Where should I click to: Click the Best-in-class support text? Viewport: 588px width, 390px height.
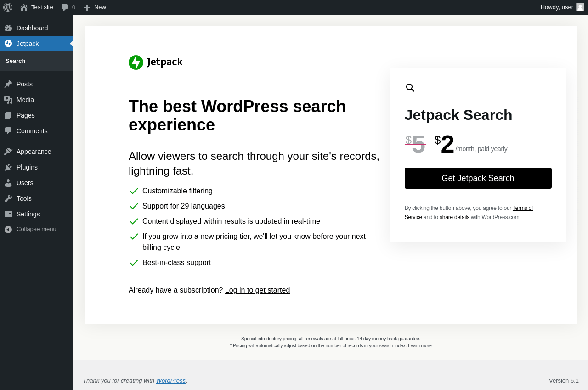(x=177, y=263)
